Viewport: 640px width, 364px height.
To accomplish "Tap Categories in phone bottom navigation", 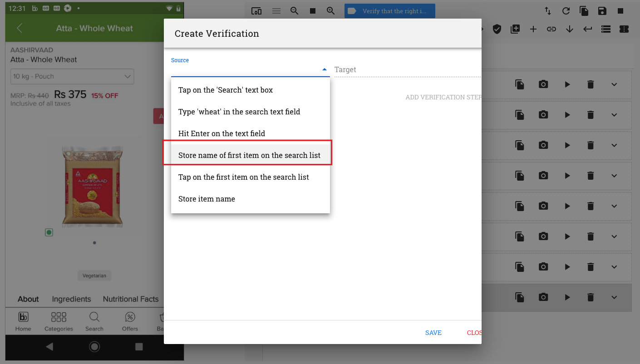I will tap(59, 322).
